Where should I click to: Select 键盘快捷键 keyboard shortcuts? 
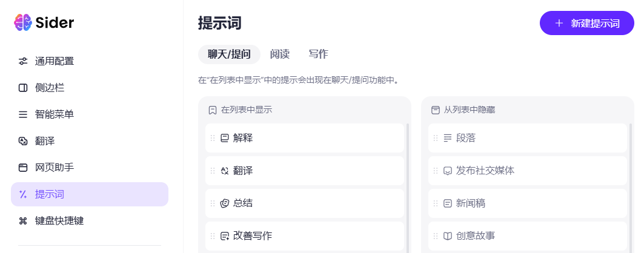59,221
